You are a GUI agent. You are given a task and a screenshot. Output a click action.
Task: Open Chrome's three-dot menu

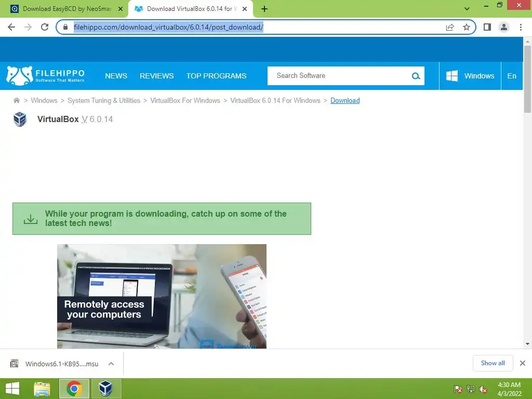(x=521, y=27)
